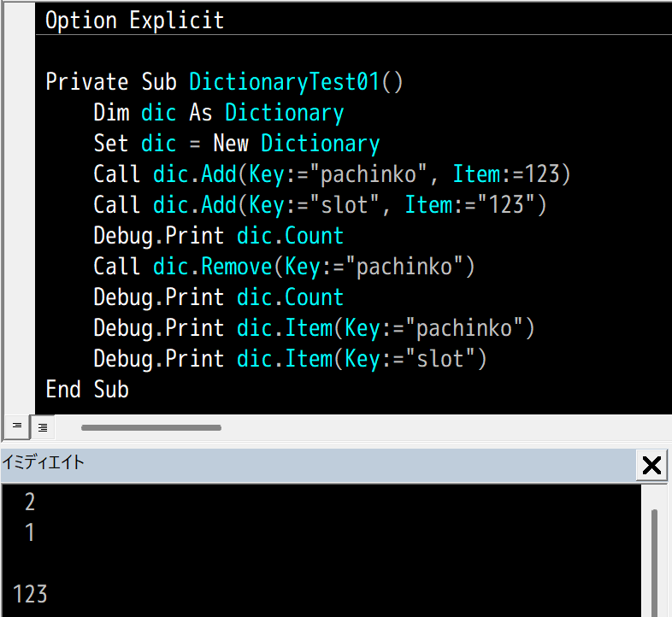The width and height of the screenshot is (672, 617).
Task: Click the "pachinko" string in first Add call
Action: point(368,174)
